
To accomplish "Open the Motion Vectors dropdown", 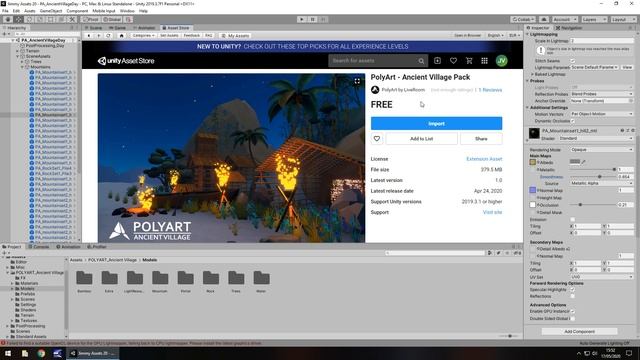I will [x=602, y=114].
